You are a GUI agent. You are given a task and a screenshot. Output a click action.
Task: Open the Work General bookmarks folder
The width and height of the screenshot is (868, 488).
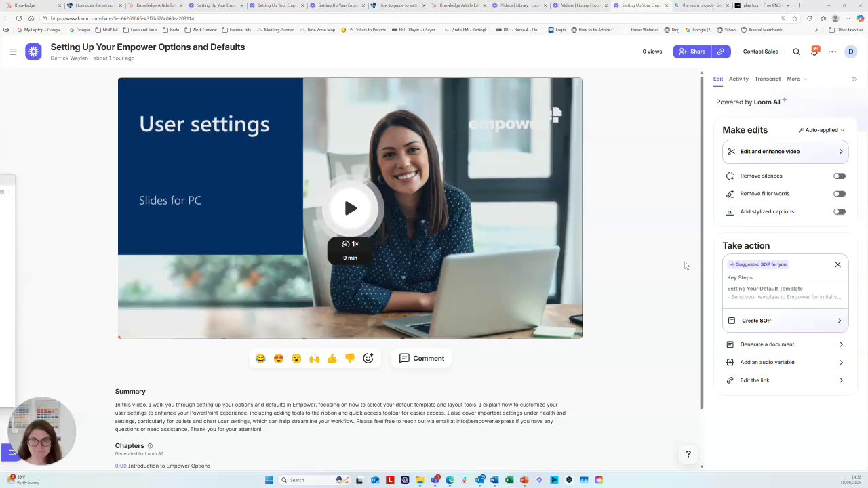point(201,30)
